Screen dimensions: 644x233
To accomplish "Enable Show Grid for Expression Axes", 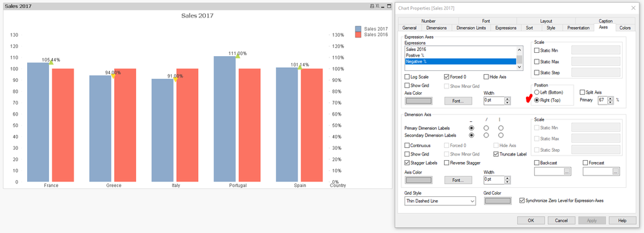I will point(407,85).
